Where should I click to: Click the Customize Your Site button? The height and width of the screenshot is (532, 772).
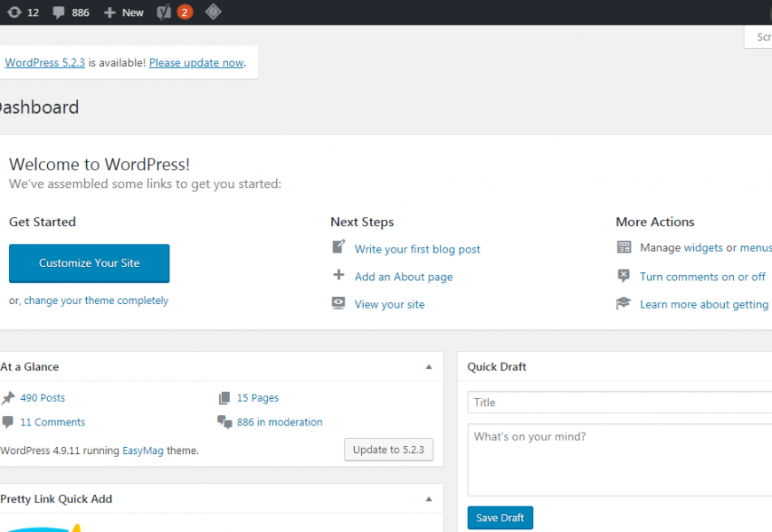[x=89, y=263]
